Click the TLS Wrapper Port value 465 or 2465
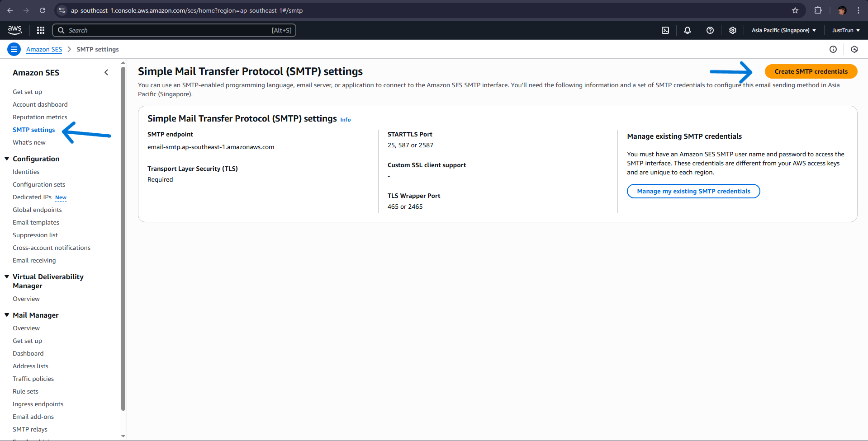The width and height of the screenshot is (868, 441). pyautogui.click(x=405, y=206)
